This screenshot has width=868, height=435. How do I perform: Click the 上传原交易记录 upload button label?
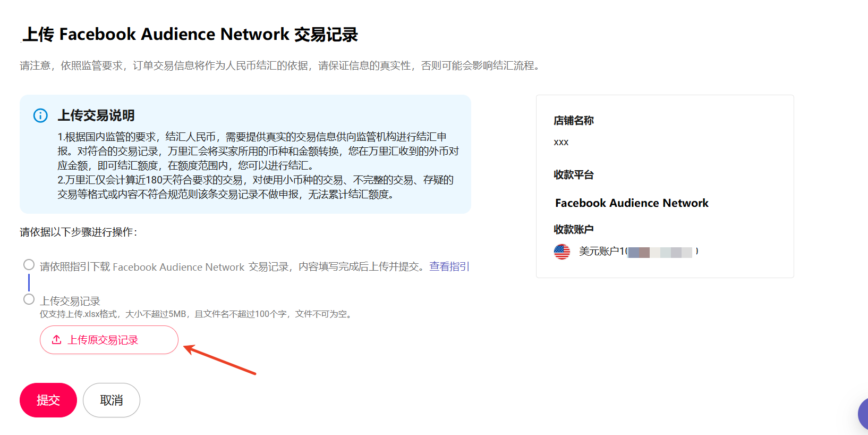click(103, 340)
